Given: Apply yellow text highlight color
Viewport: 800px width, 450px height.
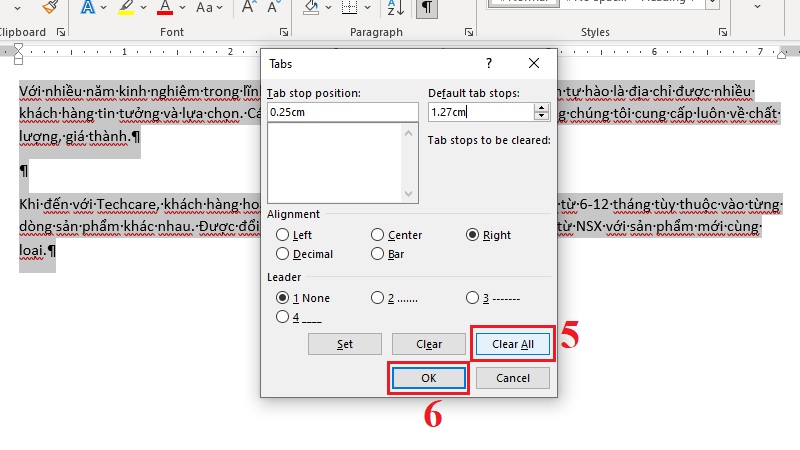Looking at the screenshot, I should point(126,7).
